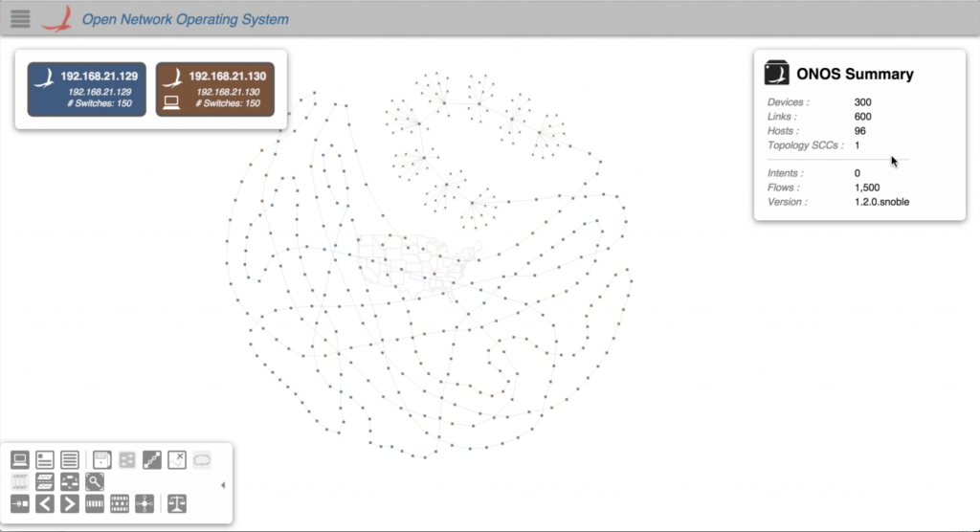
Task: Click the ONOS Summary panel icon
Action: point(777,73)
